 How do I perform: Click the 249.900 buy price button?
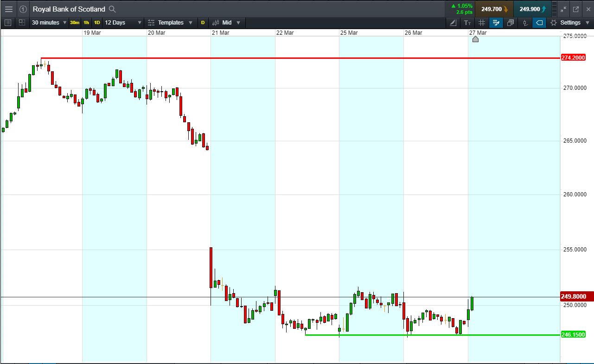[532, 9]
